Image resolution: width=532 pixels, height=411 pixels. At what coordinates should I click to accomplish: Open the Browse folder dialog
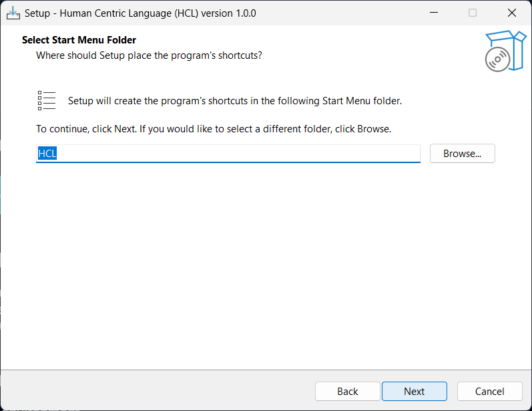[462, 154]
